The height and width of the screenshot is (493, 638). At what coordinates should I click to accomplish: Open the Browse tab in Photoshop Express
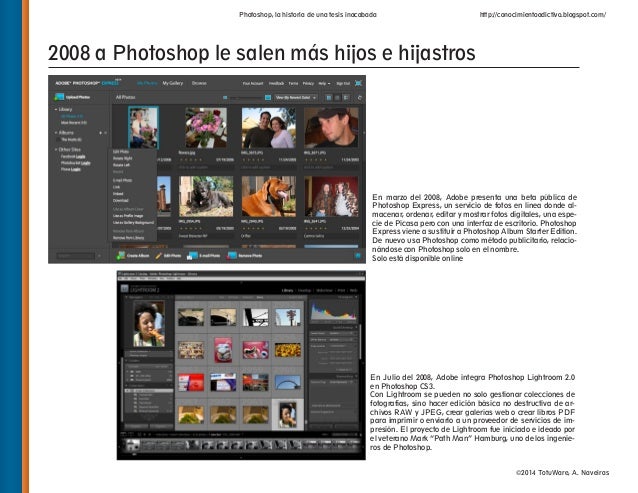[199, 83]
